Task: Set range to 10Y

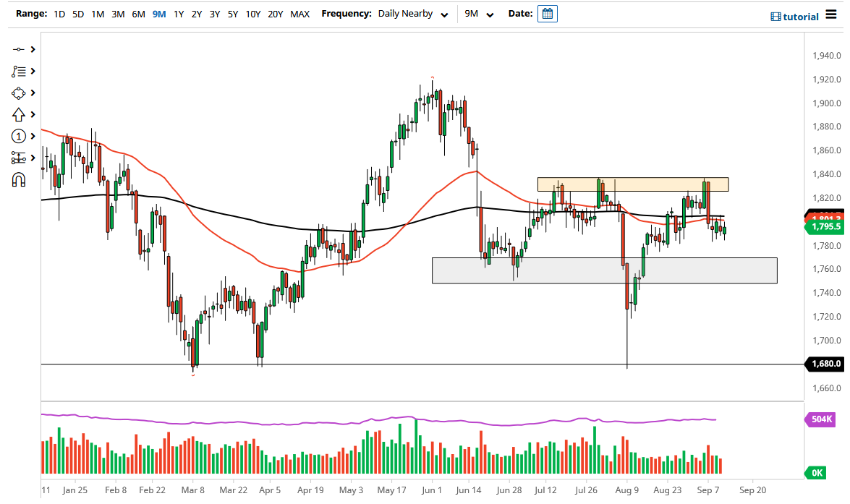Action: click(x=253, y=14)
